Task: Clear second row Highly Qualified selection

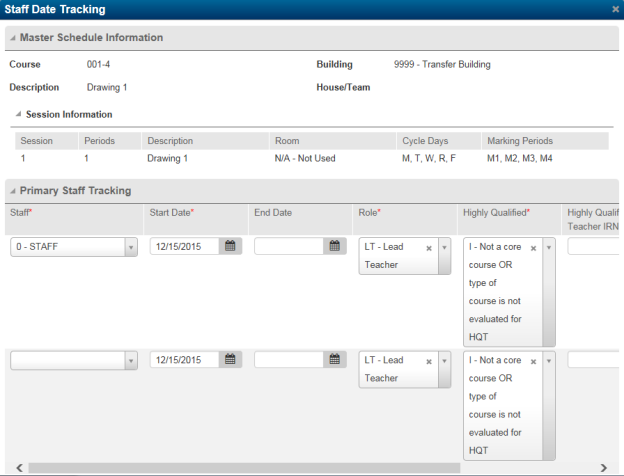Action: click(x=533, y=361)
